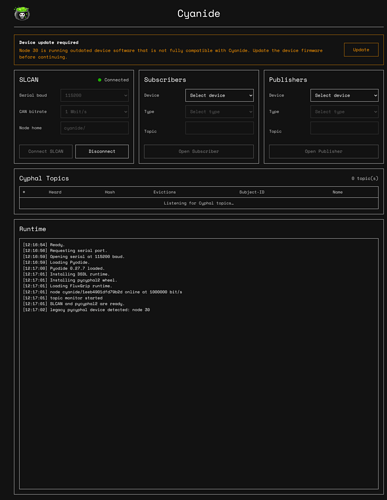The height and width of the screenshot is (500, 387).
Task: Click the log line 'topic monitor started'
Action: coord(63,298)
